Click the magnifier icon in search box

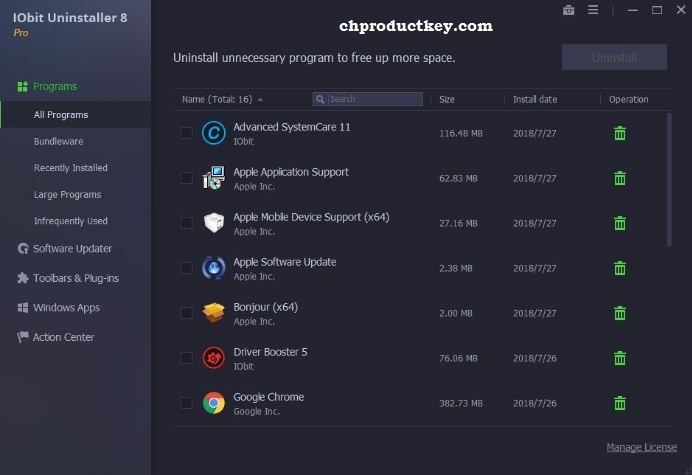click(320, 99)
